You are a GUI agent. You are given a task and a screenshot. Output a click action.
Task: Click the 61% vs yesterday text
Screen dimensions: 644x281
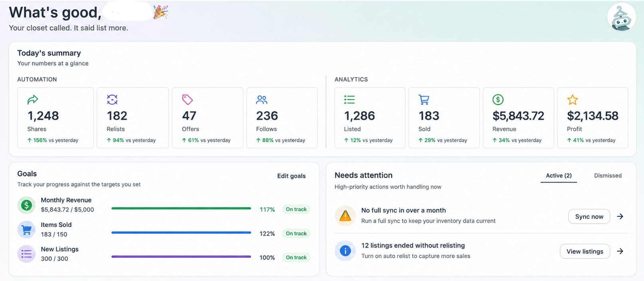(206, 140)
